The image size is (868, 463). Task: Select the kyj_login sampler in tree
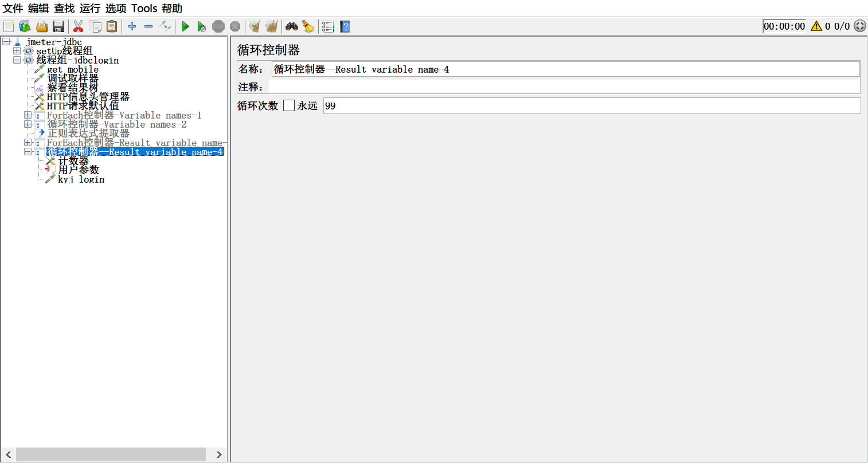click(81, 179)
